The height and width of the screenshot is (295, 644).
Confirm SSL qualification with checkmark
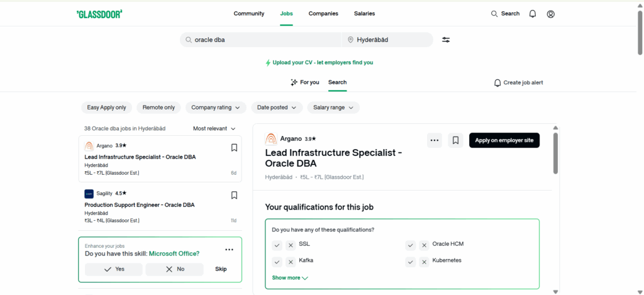(277, 245)
